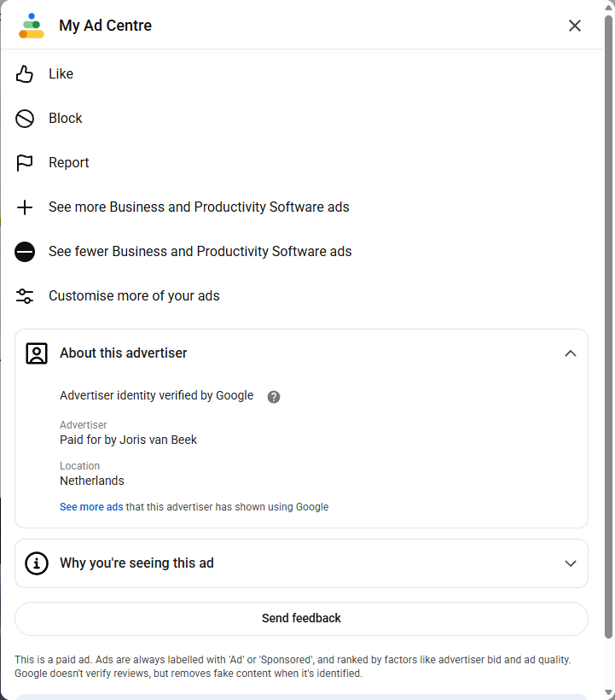Click the info icon for Why you're seeing this ad
615x700 pixels.
[x=37, y=563]
